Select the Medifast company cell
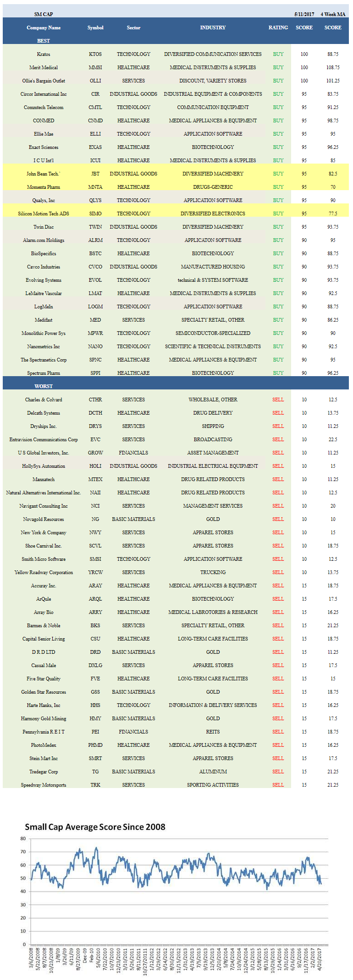The image size is (353, 980). [x=44, y=320]
